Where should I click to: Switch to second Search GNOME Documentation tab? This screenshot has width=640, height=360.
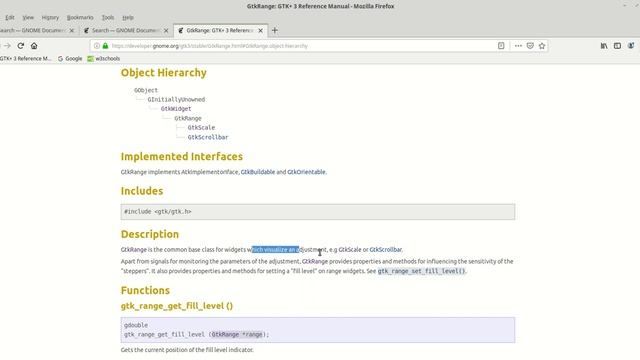click(x=126, y=31)
